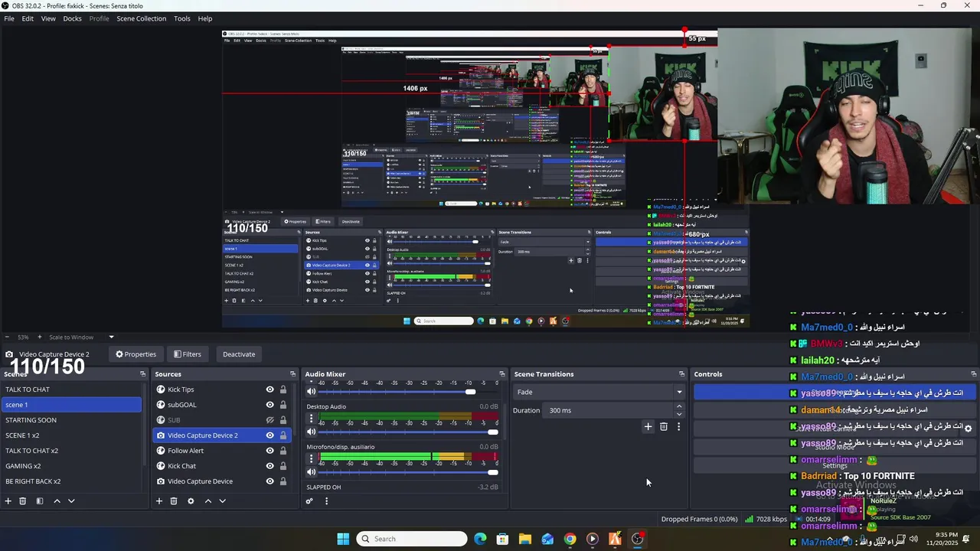Pop out the Controls dock

[973, 374]
